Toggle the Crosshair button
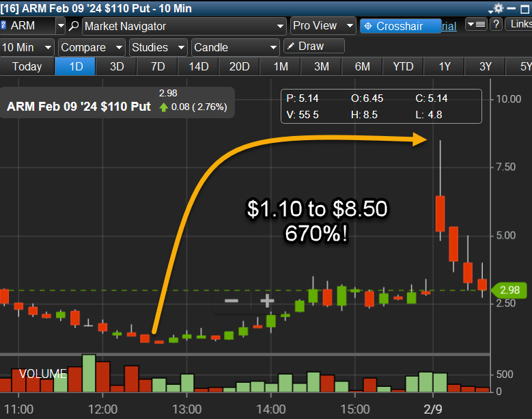The width and height of the screenshot is (532, 419). pyautogui.click(x=400, y=26)
